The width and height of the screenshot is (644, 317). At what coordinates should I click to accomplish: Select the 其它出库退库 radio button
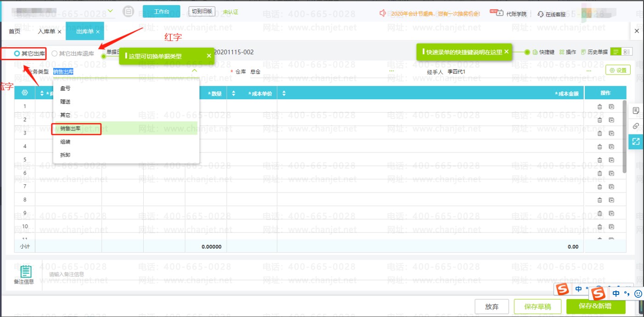(x=55, y=53)
